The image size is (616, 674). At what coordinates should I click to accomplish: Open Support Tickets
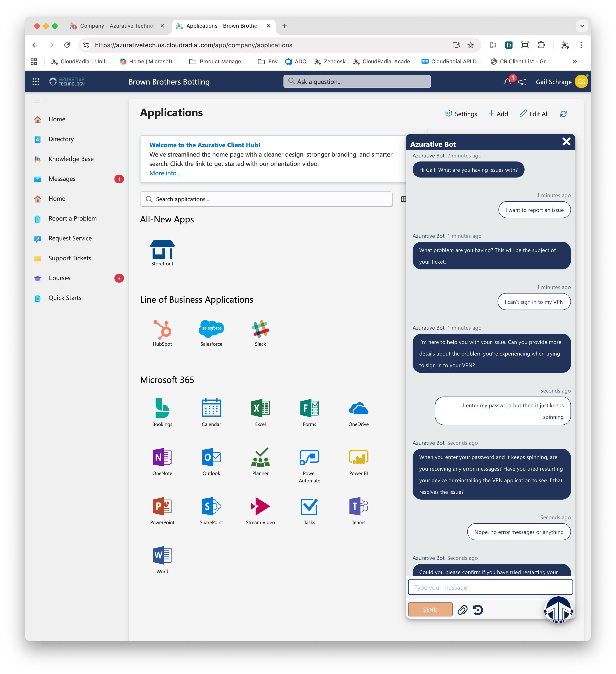click(70, 258)
